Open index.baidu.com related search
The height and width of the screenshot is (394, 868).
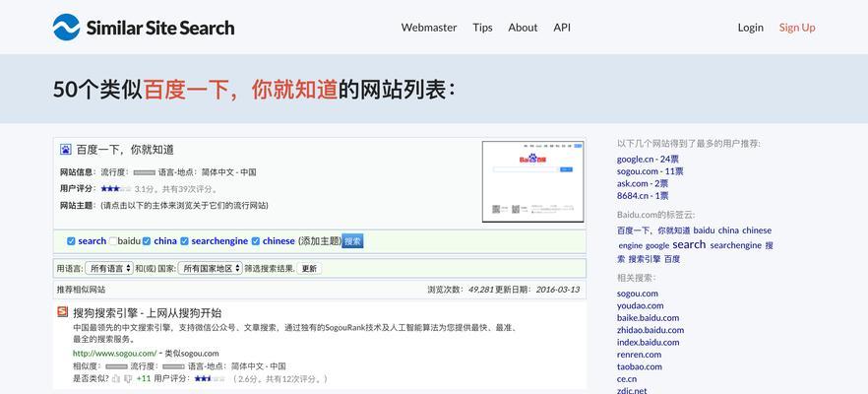(x=649, y=343)
